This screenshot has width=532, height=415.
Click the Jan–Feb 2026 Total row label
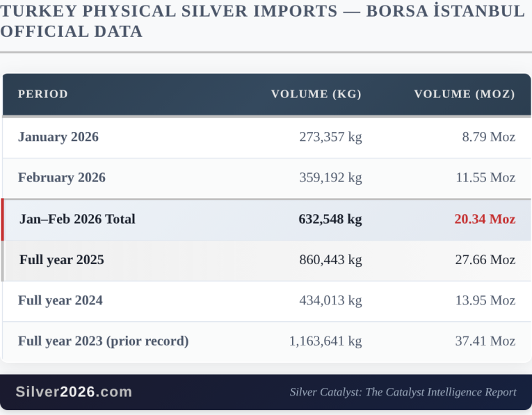tap(77, 219)
